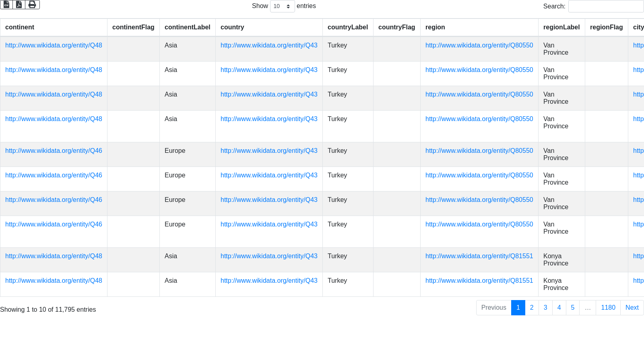
Task: Click Next pagination button
Action: coord(632,308)
